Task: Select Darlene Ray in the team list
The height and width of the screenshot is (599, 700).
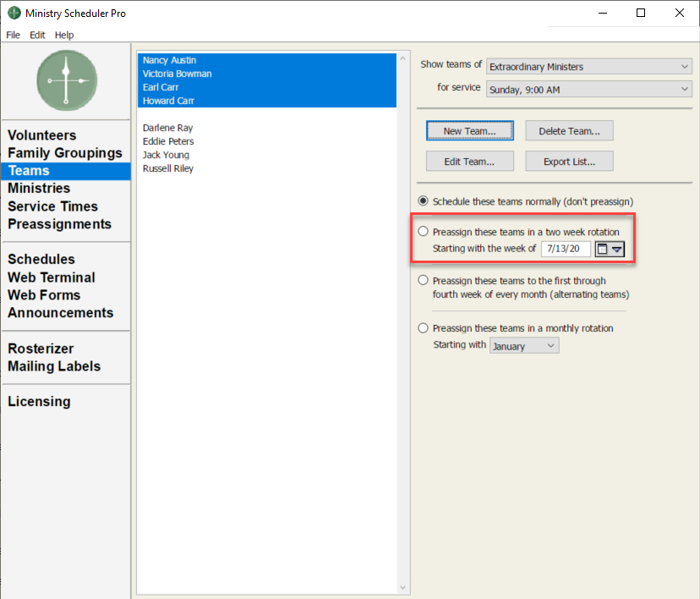Action: [x=167, y=128]
